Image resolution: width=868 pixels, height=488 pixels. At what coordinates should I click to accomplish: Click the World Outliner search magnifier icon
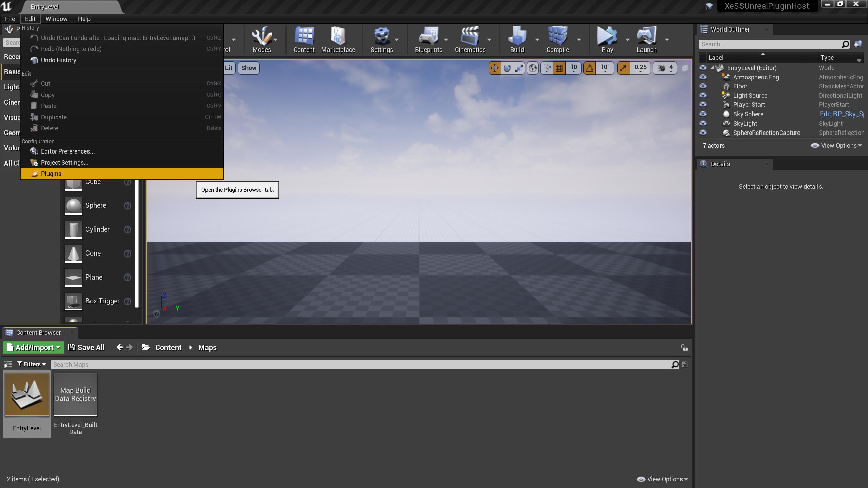(845, 44)
